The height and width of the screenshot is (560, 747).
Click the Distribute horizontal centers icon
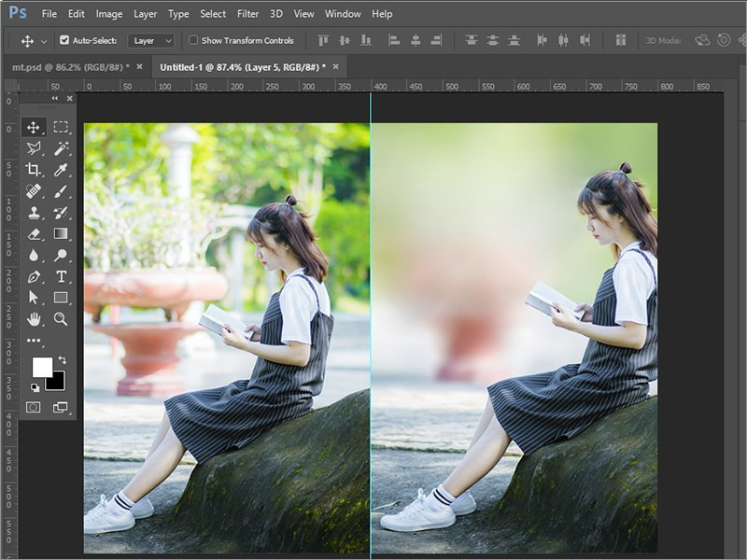(563, 40)
